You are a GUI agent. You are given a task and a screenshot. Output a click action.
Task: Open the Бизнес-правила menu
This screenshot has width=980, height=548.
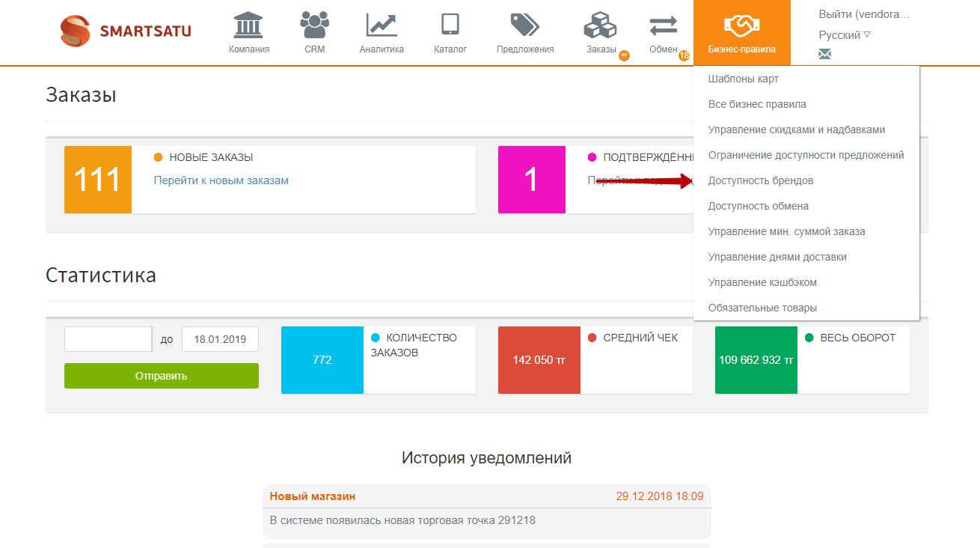pyautogui.click(x=741, y=33)
